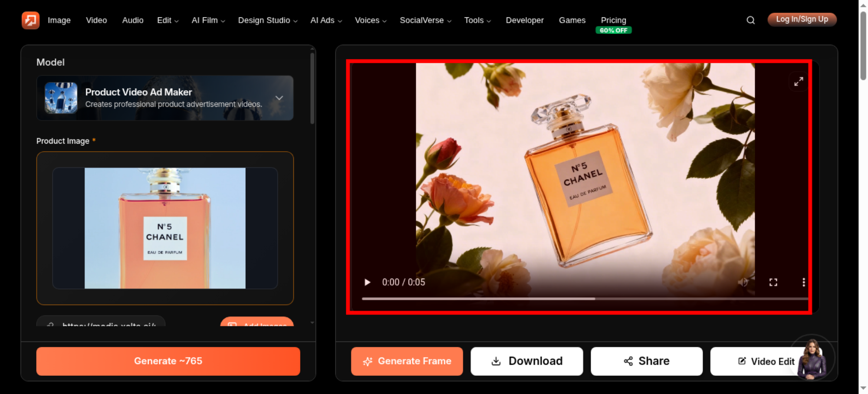Download the generated video
The height and width of the screenshot is (394, 868).
coord(527,361)
